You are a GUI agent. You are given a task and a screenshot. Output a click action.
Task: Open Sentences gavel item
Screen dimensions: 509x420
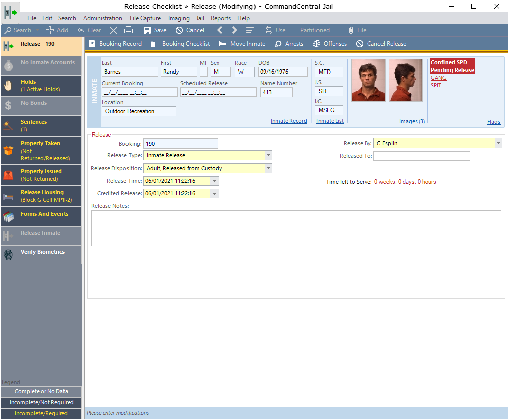[x=41, y=125]
